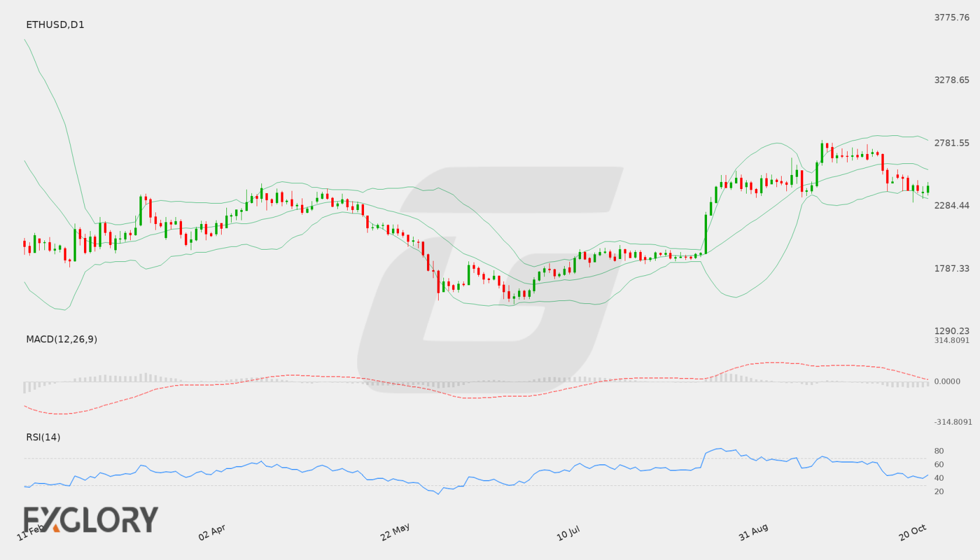The height and width of the screenshot is (560, 980).
Task: Click the -314.8091 MACD lower value
Action: (953, 422)
